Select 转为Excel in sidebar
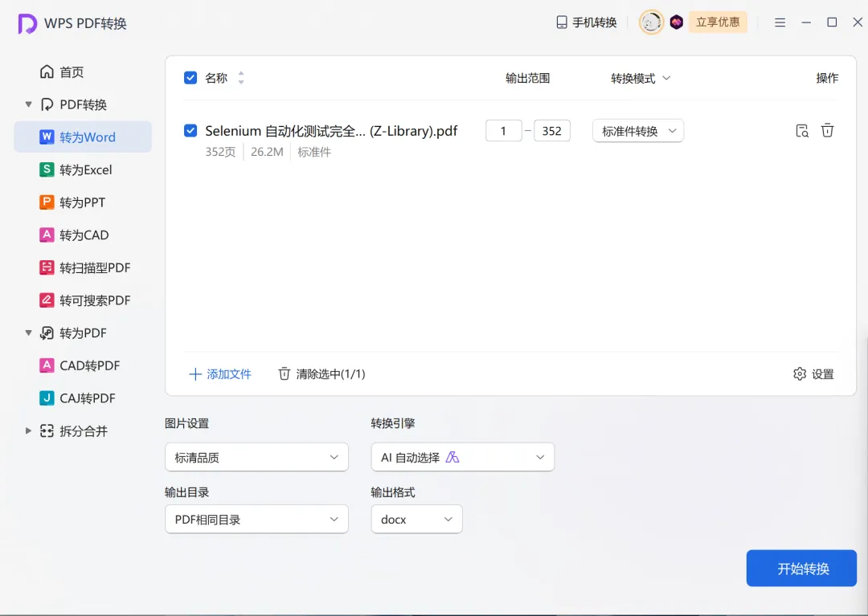Screen dimensions: 868x616 (x=83, y=169)
